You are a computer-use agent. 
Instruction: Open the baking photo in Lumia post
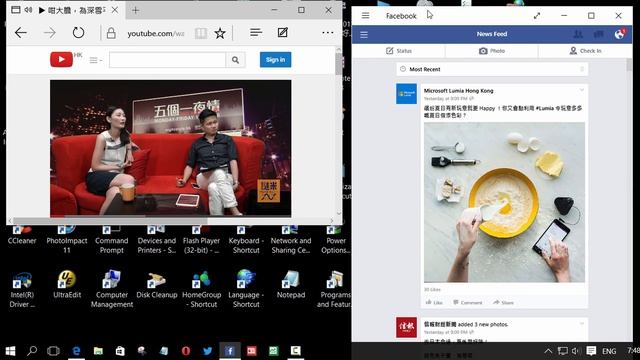click(504, 202)
